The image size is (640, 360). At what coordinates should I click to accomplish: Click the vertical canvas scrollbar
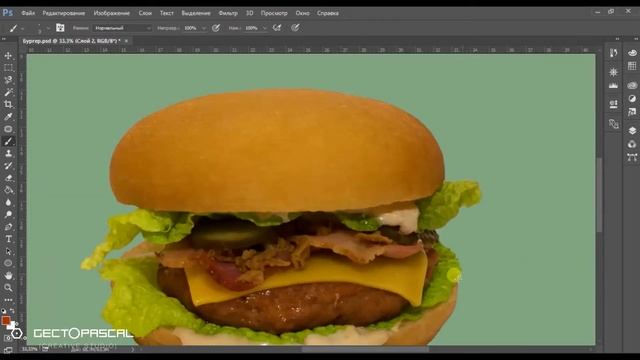(599, 196)
